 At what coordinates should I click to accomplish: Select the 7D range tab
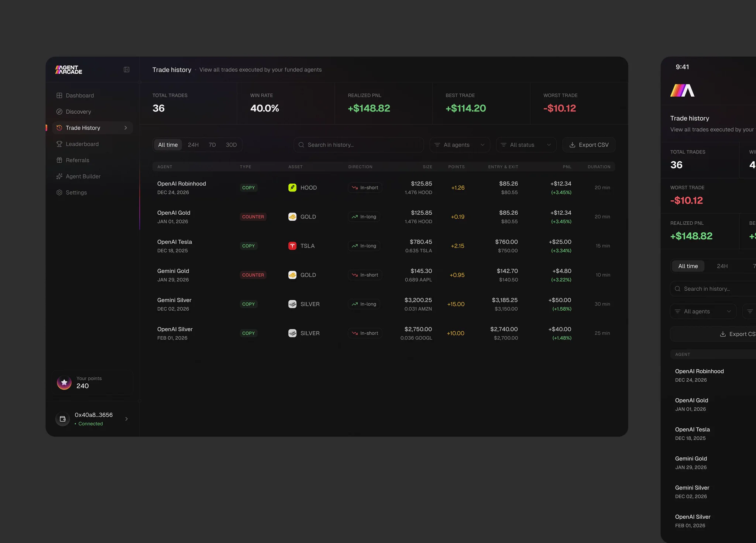[x=212, y=145]
